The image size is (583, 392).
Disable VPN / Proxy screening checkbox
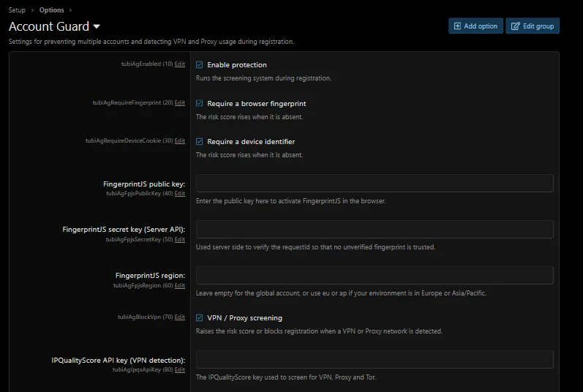[199, 317]
